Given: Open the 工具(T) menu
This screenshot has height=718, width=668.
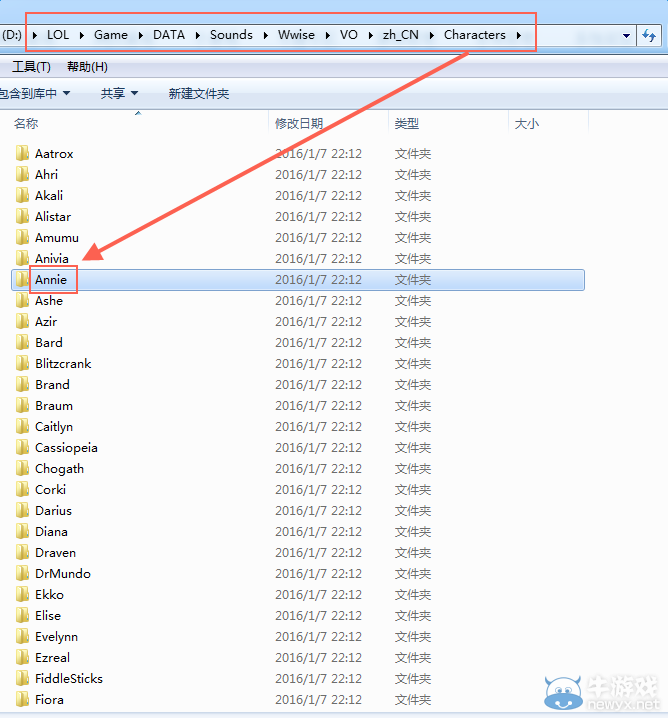Looking at the screenshot, I should [31, 67].
